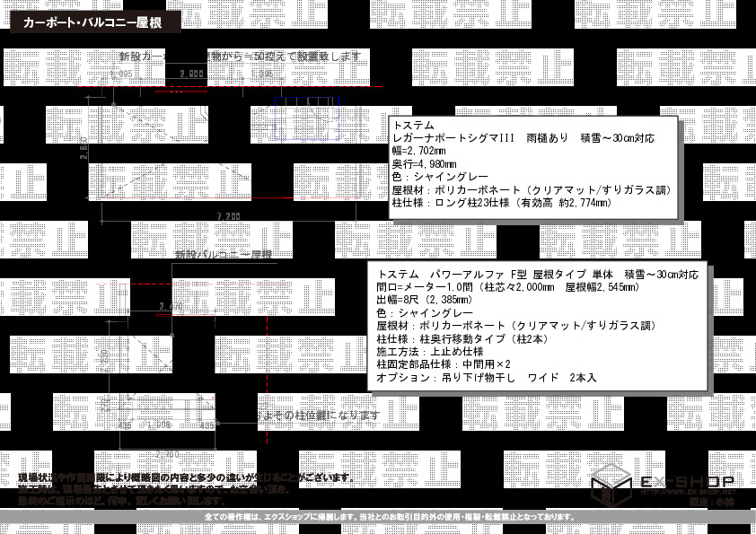756x534 pixels.
Task: Click the '≒50控えて設置致します' carport annotation
Action: 302,57
